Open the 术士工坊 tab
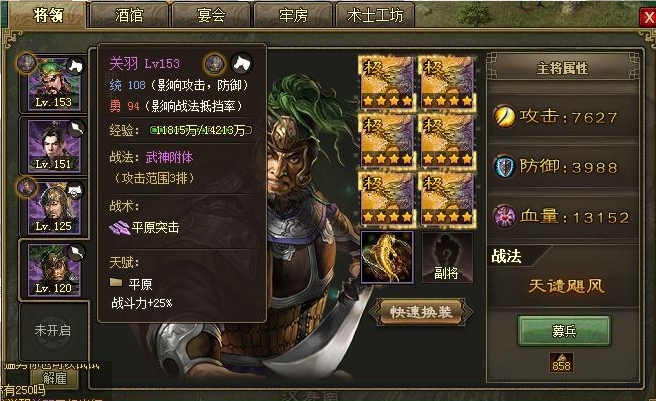Image resolution: width=656 pixels, height=401 pixels. [x=375, y=15]
